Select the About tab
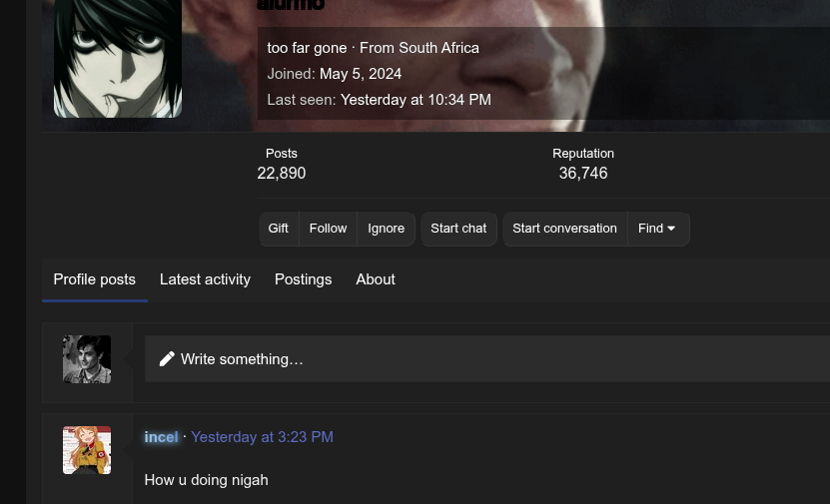Screen dimensions: 830x504 coord(376,279)
